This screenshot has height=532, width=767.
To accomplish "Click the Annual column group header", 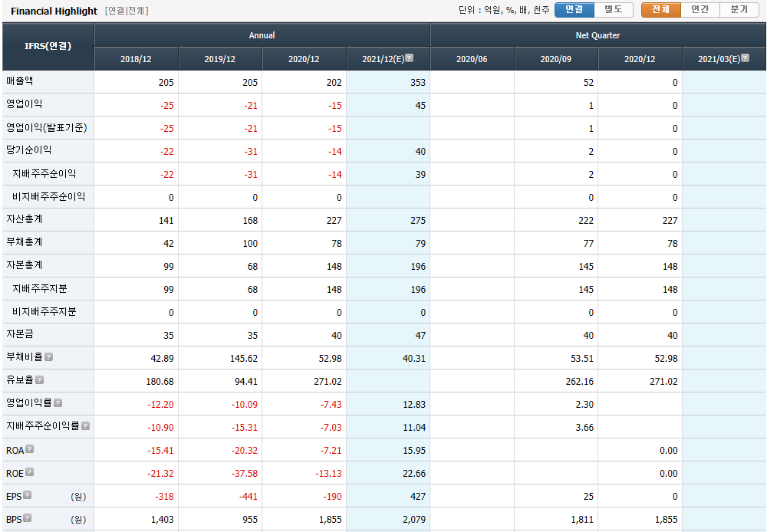I will [262, 35].
